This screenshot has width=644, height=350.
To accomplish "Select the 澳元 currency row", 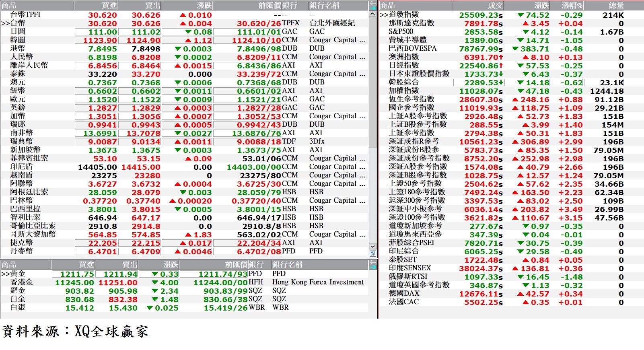I will (x=184, y=82).
